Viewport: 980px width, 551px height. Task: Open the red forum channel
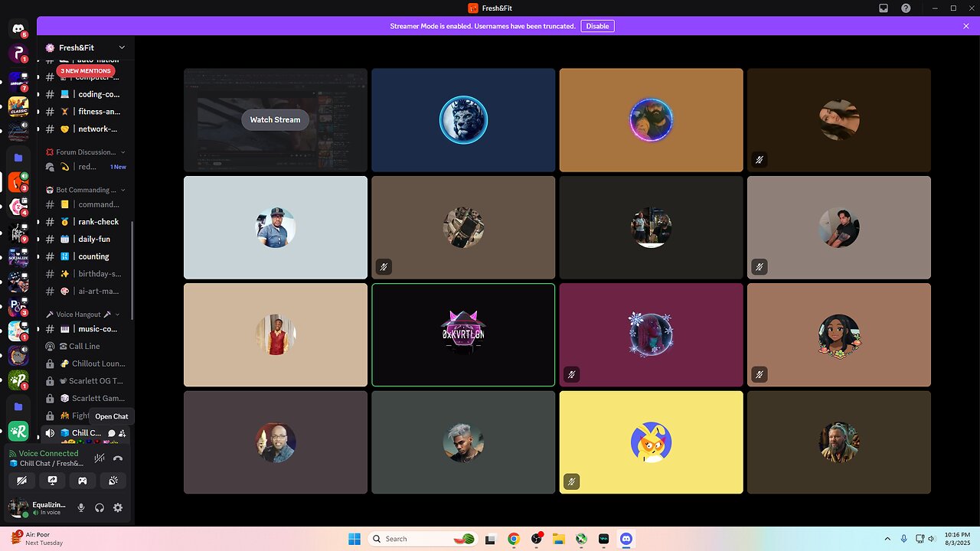point(86,167)
